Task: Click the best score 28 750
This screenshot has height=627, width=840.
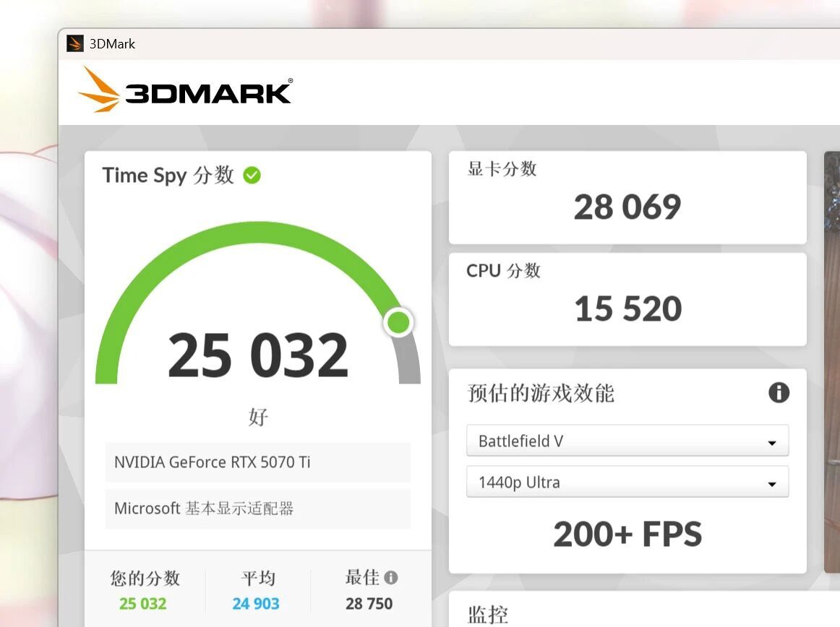Action: click(369, 604)
